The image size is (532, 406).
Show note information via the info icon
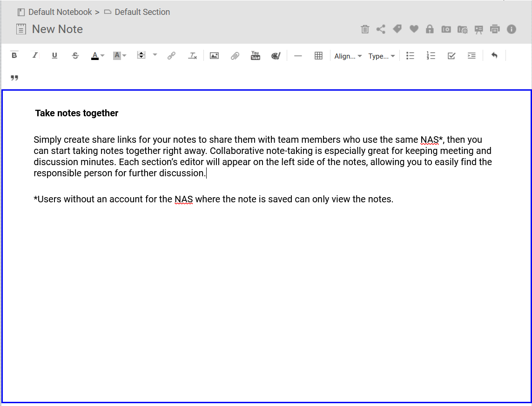point(512,29)
